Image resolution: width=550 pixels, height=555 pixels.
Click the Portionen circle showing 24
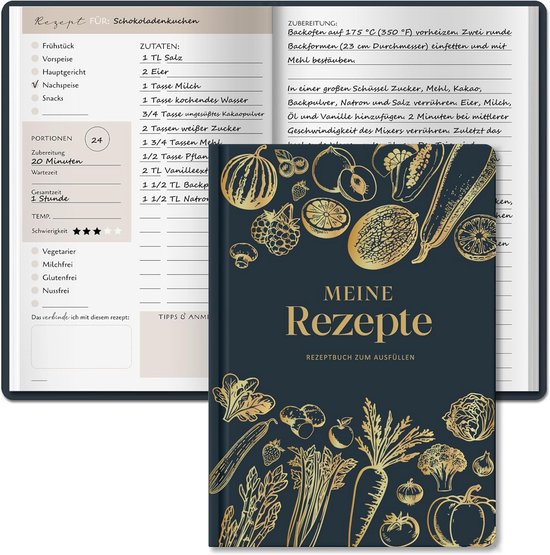(x=97, y=139)
